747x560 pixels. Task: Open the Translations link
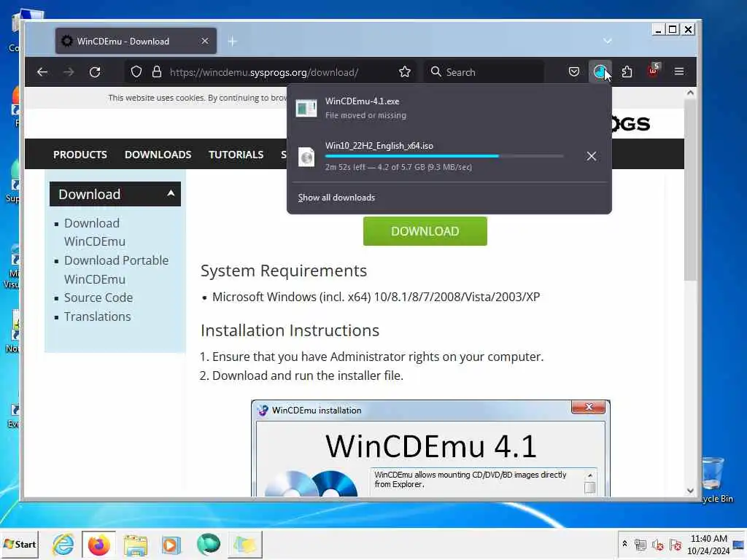click(x=97, y=316)
